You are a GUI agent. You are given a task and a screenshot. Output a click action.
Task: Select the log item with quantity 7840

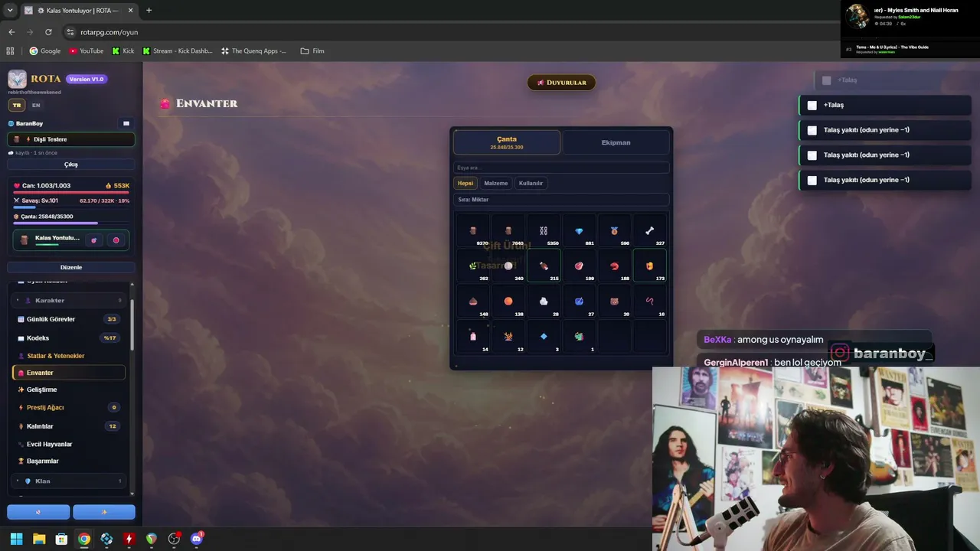(508, 231)
